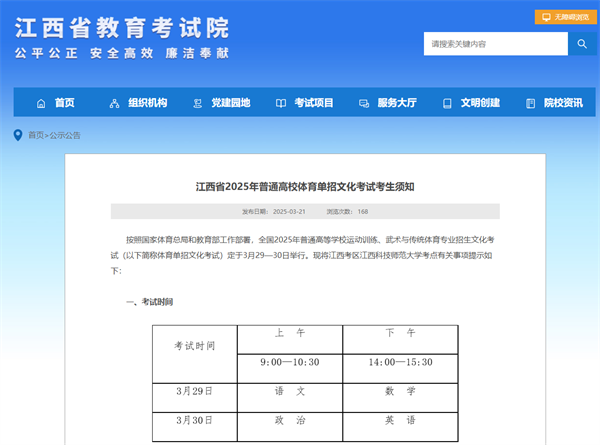Open 服务大厅 from the navigation bar
The width and height of the screenshot is (600, 445).
397,103
